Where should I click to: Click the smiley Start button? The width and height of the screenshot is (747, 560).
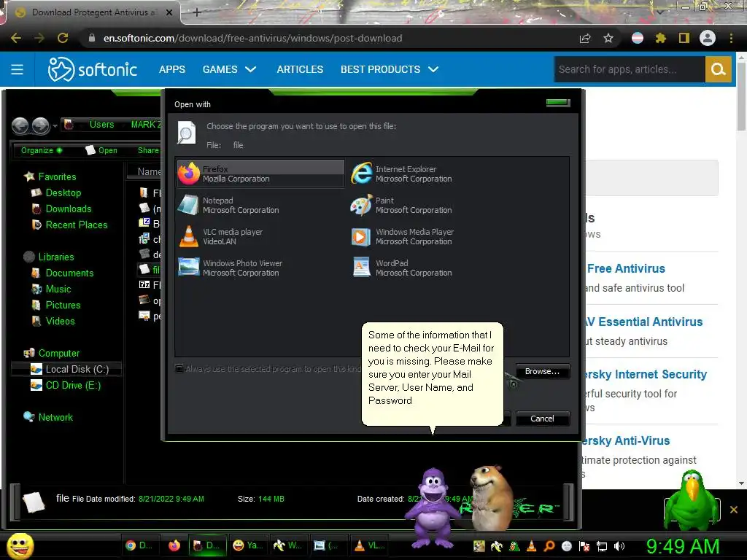point(20,546)
